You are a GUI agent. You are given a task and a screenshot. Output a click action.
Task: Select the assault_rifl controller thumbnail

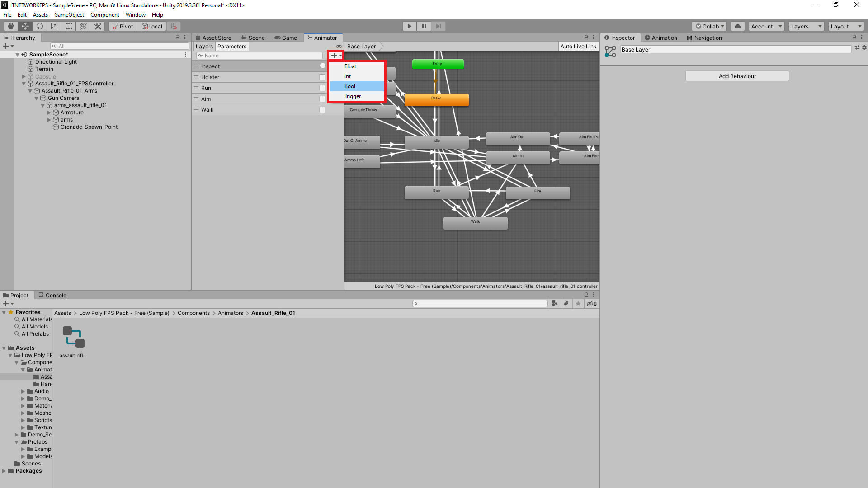72,337
